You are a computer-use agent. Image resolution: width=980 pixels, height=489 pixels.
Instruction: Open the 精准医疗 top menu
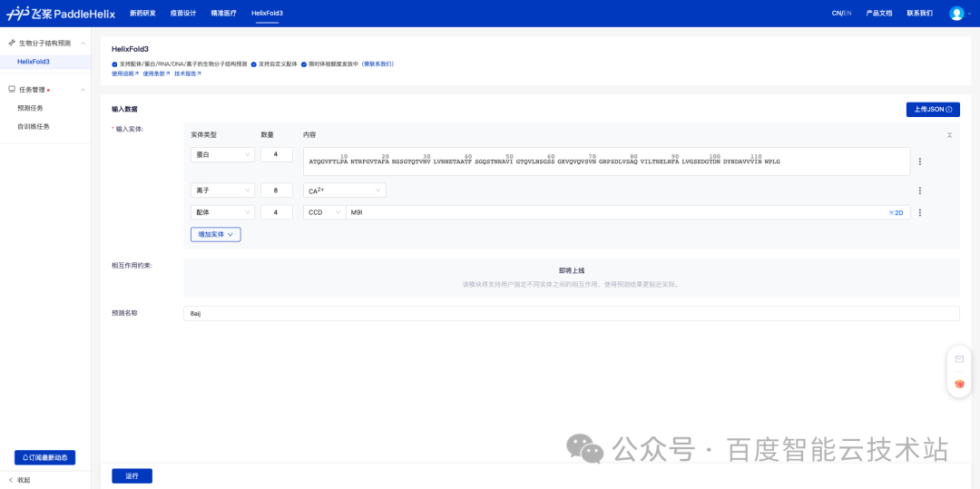click(224, 13)
